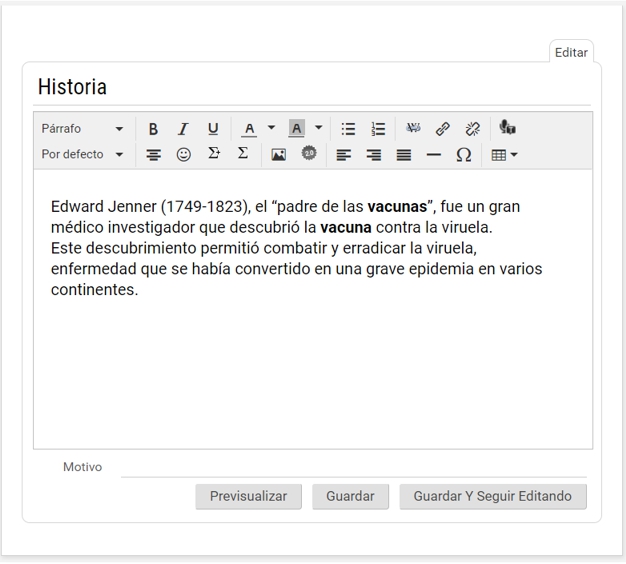Insert a bulleted list
Image resolution: width=626 pixels, height=564 pixels.
348,129
